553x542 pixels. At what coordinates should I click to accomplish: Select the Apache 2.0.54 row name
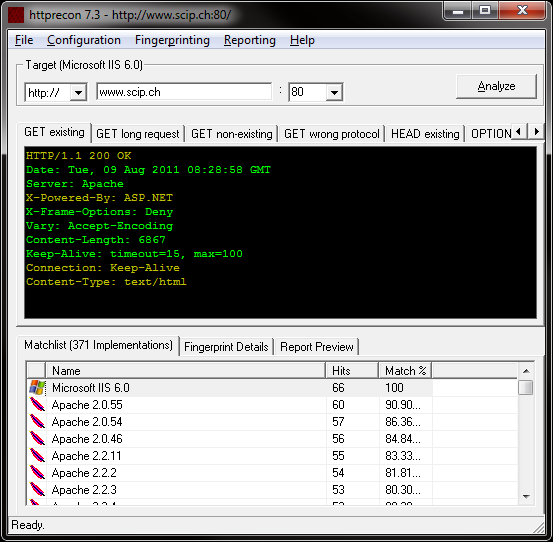pyautogui.click(x=87, y=422)
